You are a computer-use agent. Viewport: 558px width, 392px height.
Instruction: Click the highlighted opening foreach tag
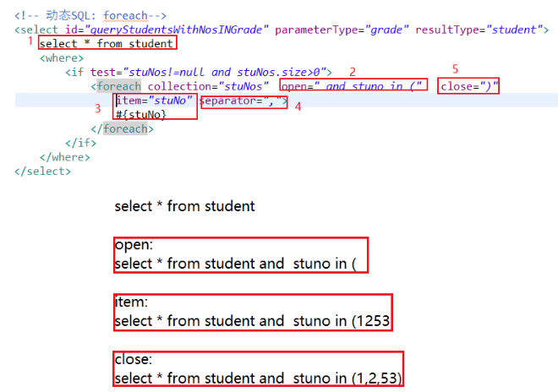point(118,86)
